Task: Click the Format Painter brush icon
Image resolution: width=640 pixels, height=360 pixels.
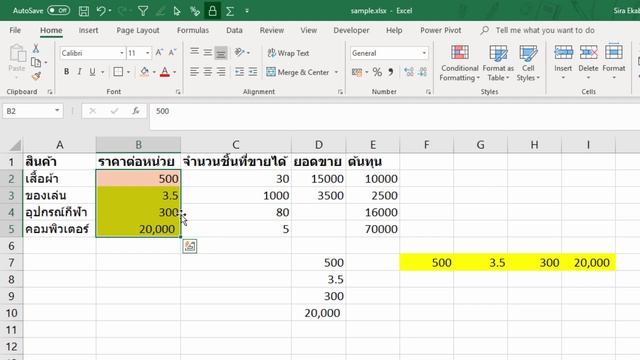Action: coord(36,76)
